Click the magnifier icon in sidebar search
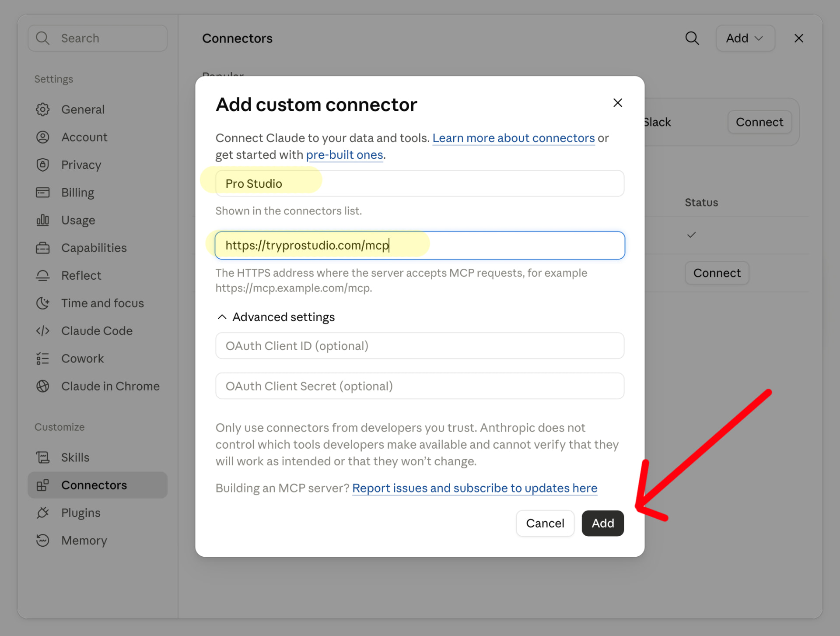Image resolution: width=840 pixels, height=636 pixels. tap(42, 38)
